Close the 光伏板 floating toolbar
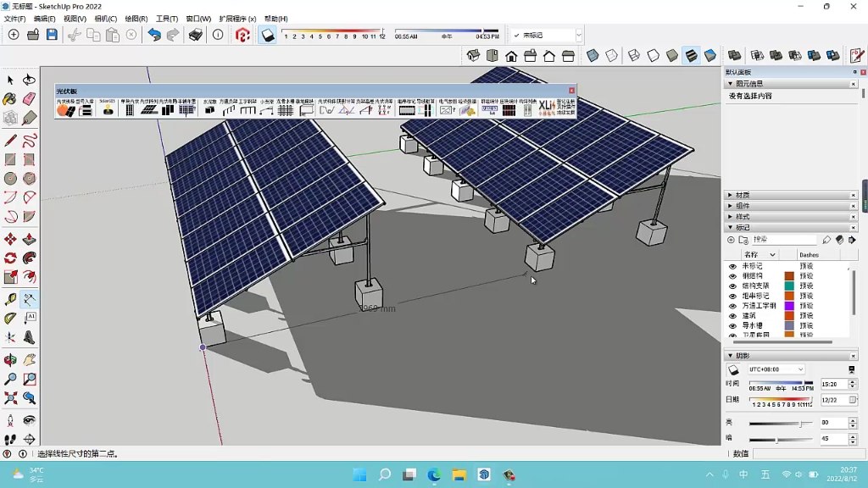868x488 pixels. [571, 91]
